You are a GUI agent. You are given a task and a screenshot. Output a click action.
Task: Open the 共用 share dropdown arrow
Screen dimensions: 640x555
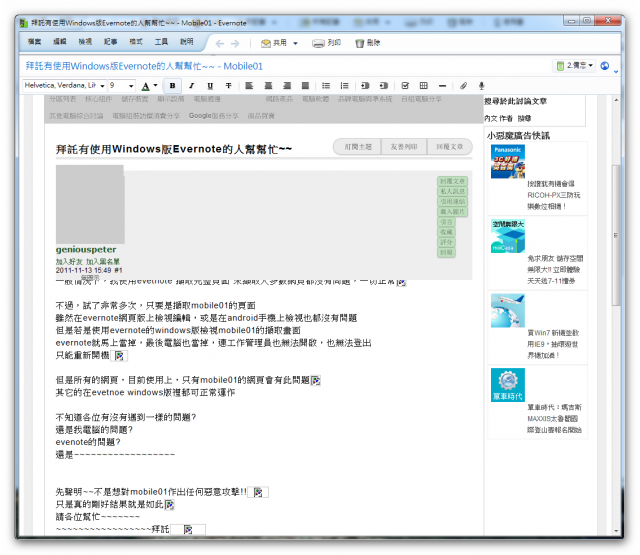(296, 43)
